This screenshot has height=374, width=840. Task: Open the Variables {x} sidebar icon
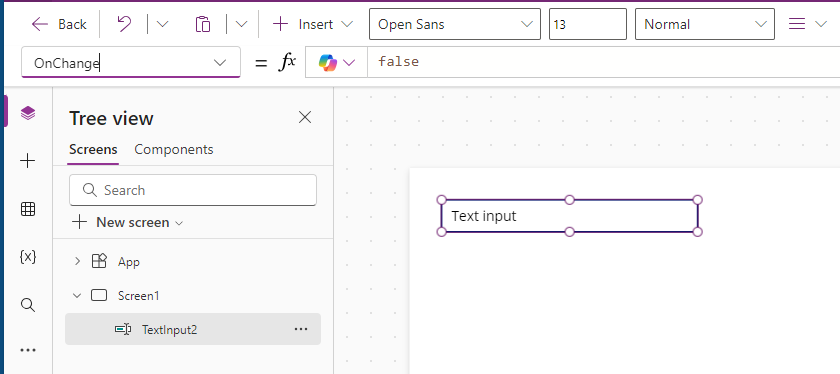click(28, 257)
